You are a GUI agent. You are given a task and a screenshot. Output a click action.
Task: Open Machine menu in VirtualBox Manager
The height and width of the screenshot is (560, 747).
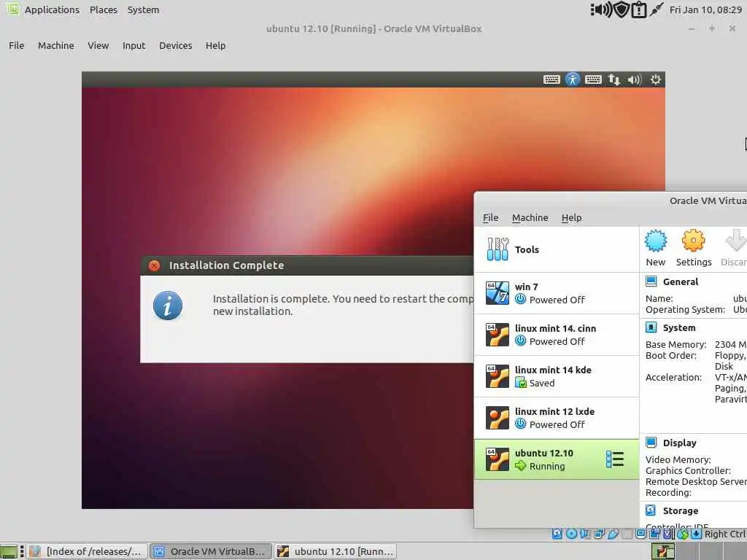(x=530, y=217)
